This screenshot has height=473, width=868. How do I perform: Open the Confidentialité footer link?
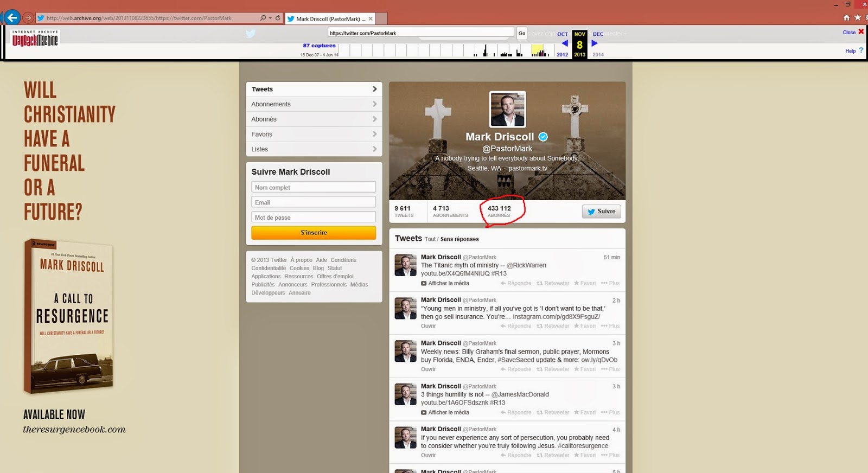point(269,268)
